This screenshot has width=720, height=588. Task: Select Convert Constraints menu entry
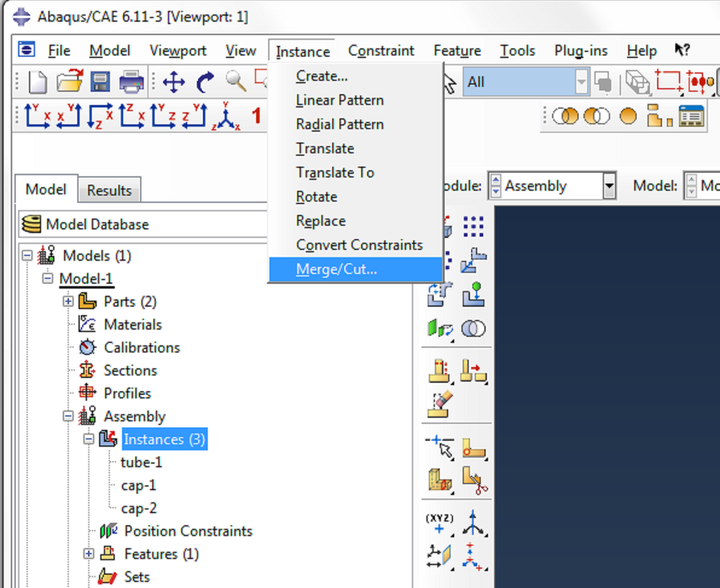pos(356,245)
